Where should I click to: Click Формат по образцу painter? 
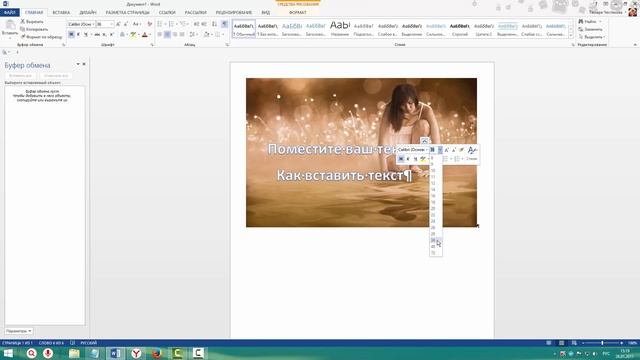41,37
